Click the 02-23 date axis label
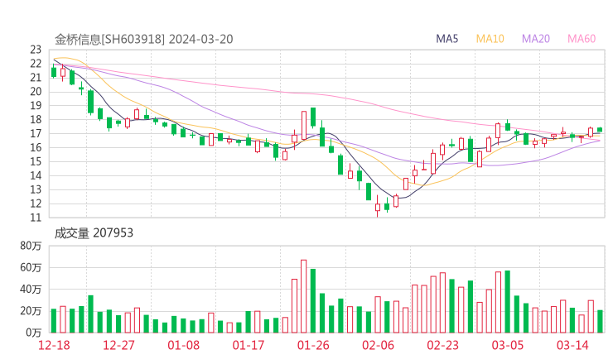Viewport: 613px width, 364px height. tap(442, 345)
